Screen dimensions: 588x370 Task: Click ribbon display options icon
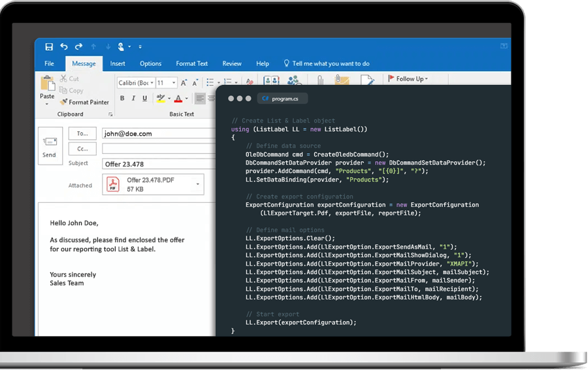tap(504, 46)
